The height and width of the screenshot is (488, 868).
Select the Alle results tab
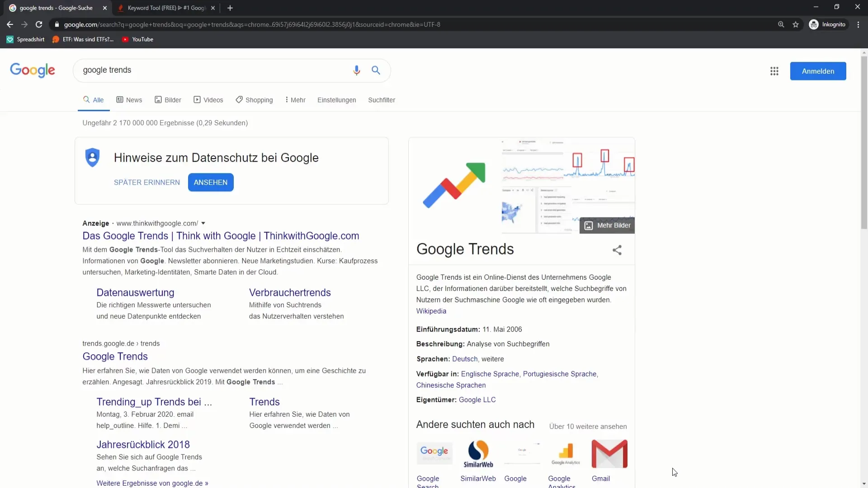[94, 100]
